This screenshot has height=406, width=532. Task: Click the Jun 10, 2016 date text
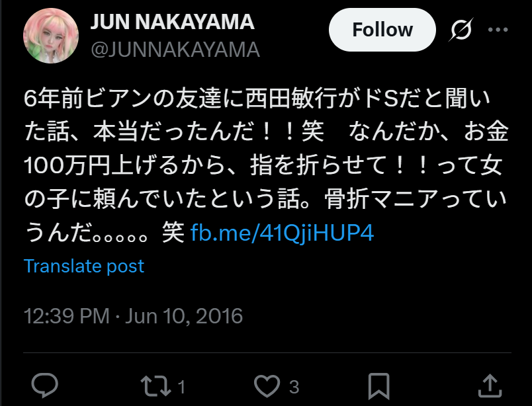tap(184, 316)
